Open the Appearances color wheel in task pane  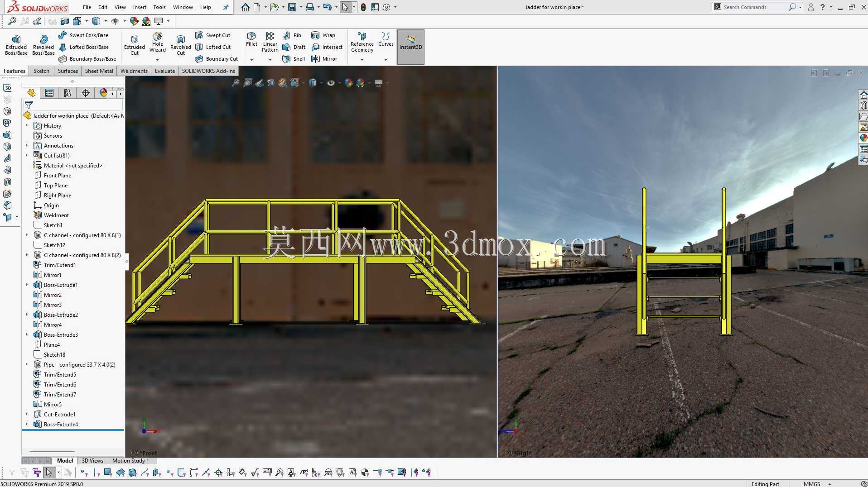(x=863, y=138)
